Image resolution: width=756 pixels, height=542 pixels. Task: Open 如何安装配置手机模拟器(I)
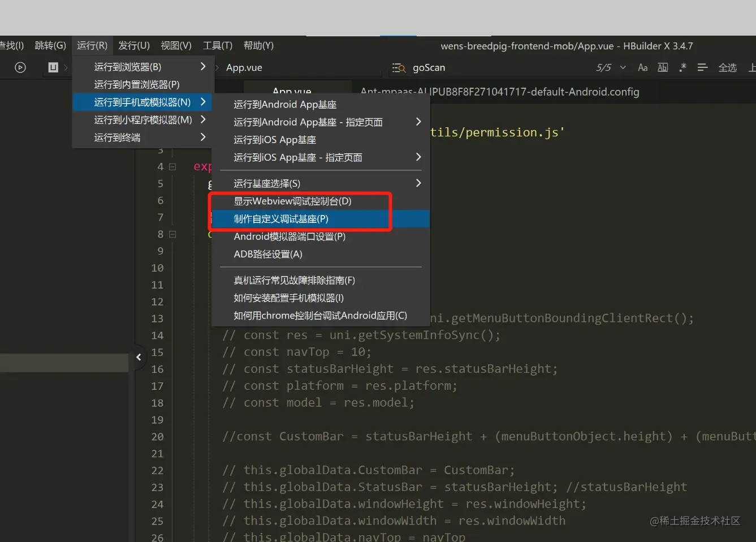(321, 298)
